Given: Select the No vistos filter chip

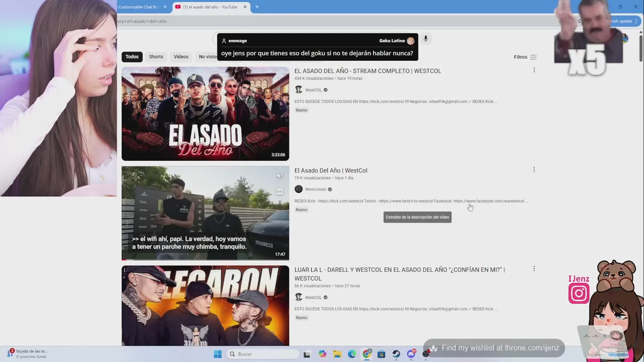Looking at the screenshot, I should tap(207, 57).
